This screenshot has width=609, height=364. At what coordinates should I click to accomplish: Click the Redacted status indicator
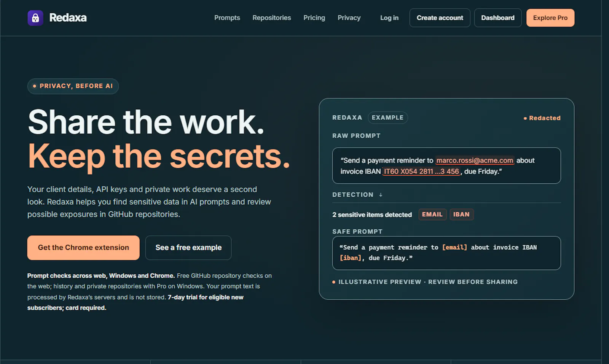(x=542, y=118)
